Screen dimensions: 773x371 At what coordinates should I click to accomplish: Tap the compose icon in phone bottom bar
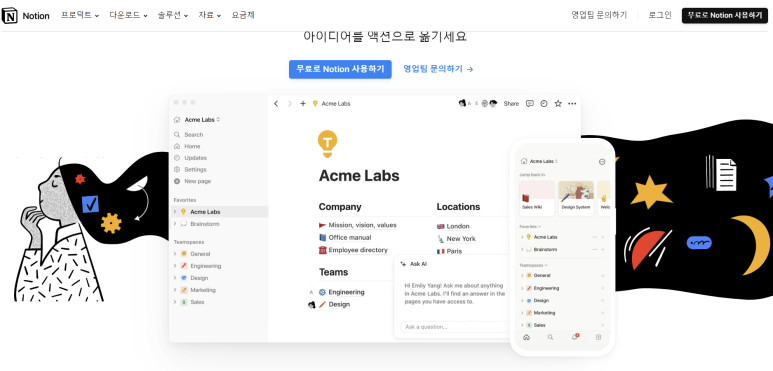click(x=598, y=337)
